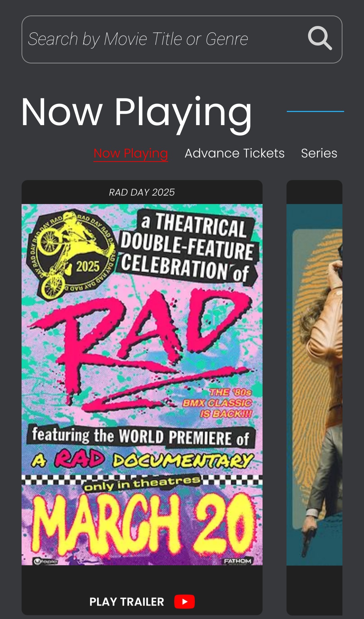The height and width of the screenshot is (619, 364).
Task: Open the Series tab
Action: [319, 153]
